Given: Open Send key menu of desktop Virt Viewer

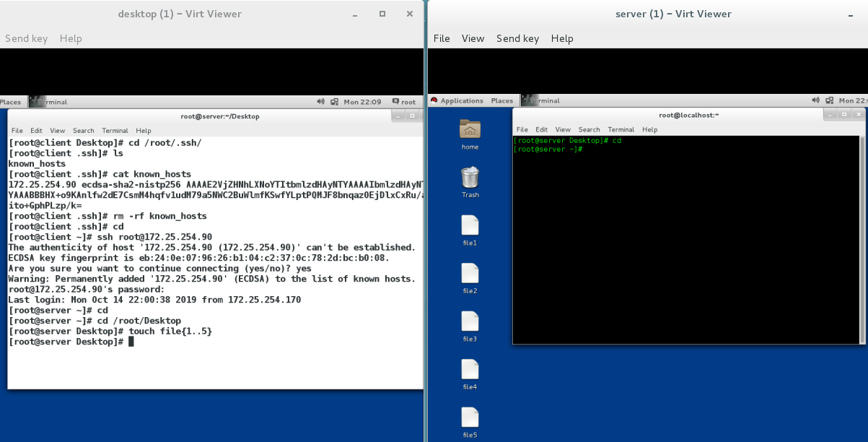Looking at the screenshot, I should (x=27, y=38).
